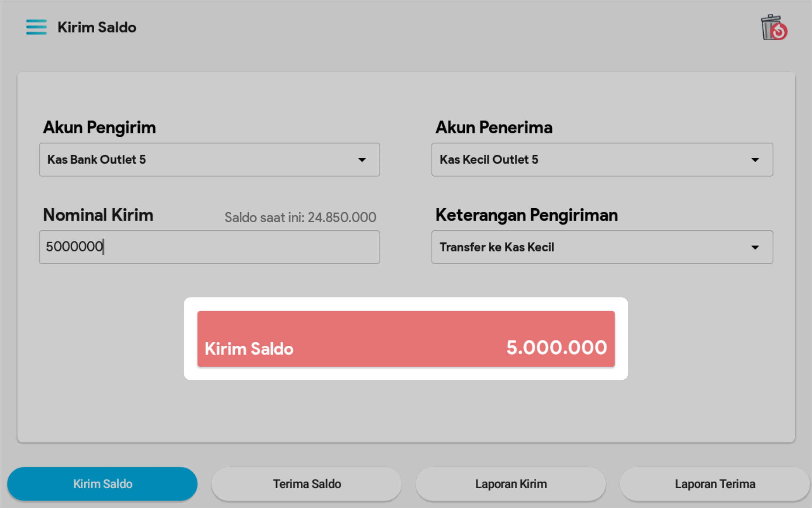Open the Transfer ke Kas Kecil selector
Screen dimensions: 812x508
594,247
